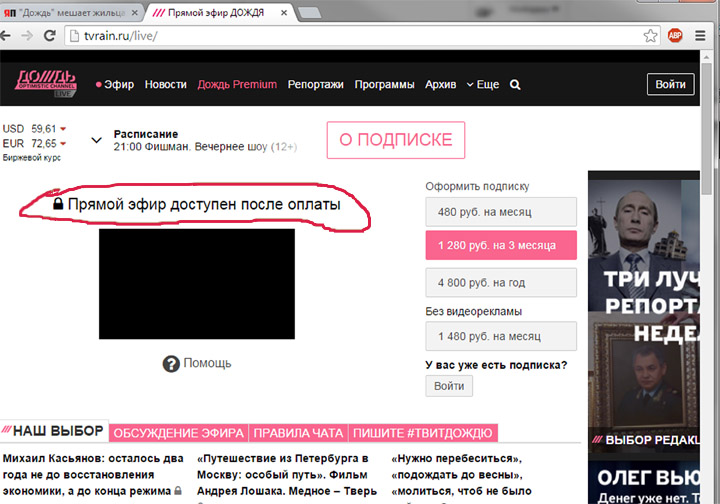Click the Дождь logo in header
This screenshot has height=504, width=720.
click(45, 83)
